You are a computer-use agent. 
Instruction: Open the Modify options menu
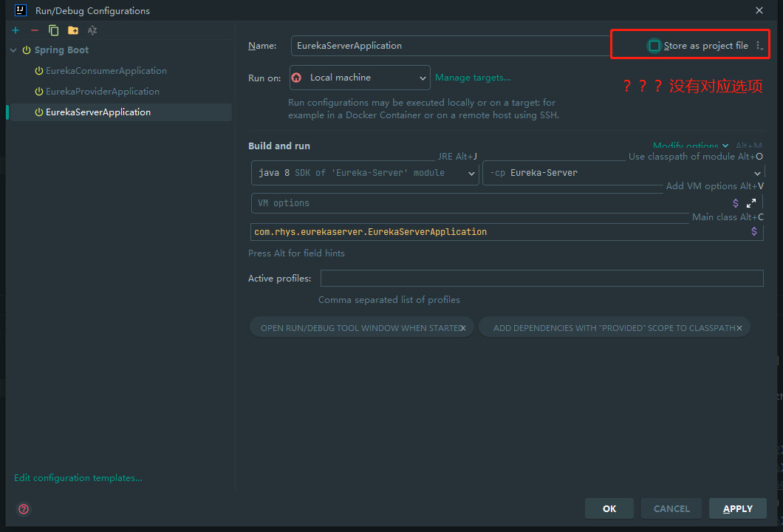point(691,146)
